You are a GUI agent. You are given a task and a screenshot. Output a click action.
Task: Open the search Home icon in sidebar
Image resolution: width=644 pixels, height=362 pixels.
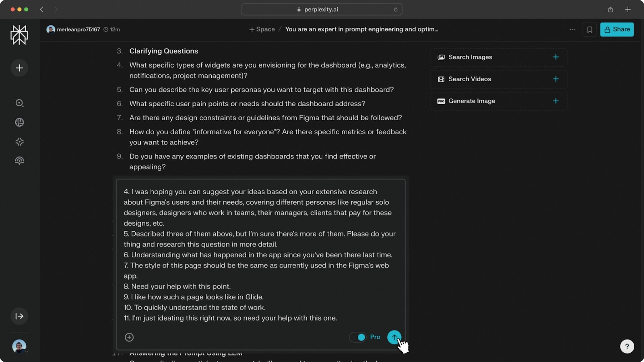tap(19, 103)
